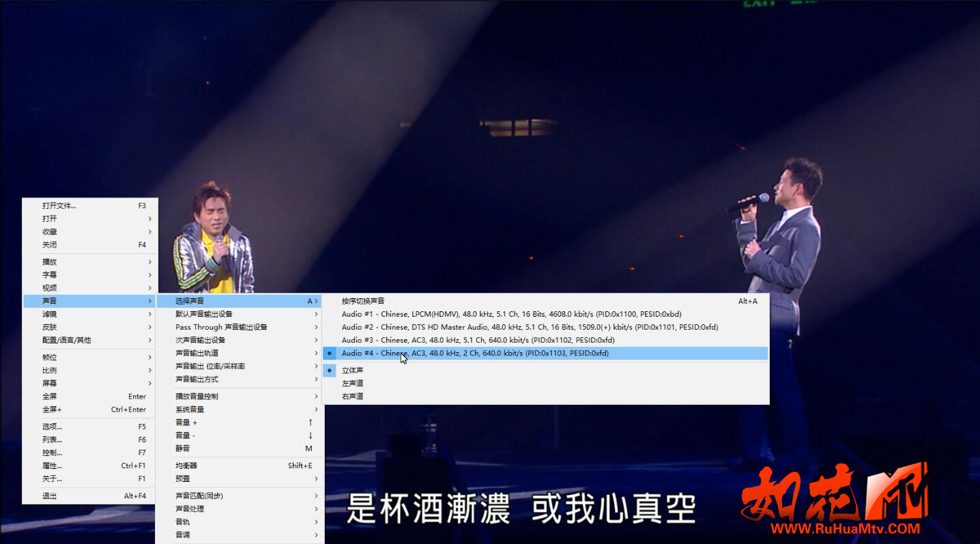Select Audio #4 AC3 2 Ch track
Image resolution: width=980 pixels, height=544 pixels.
[x=546, y=353]
